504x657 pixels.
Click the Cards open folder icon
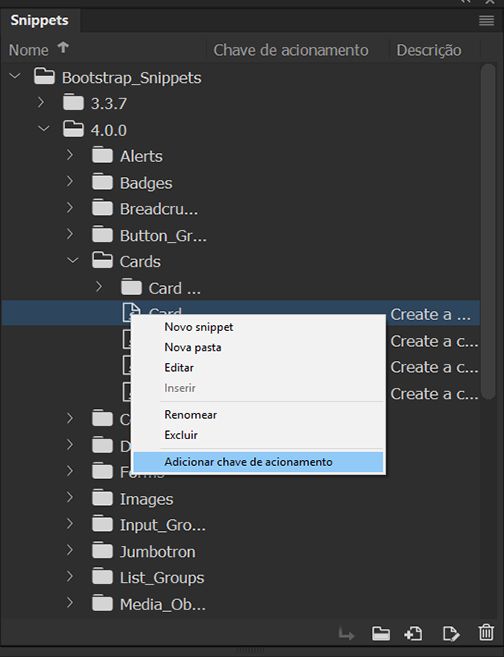pyautogui.click(x=103, y=261)
